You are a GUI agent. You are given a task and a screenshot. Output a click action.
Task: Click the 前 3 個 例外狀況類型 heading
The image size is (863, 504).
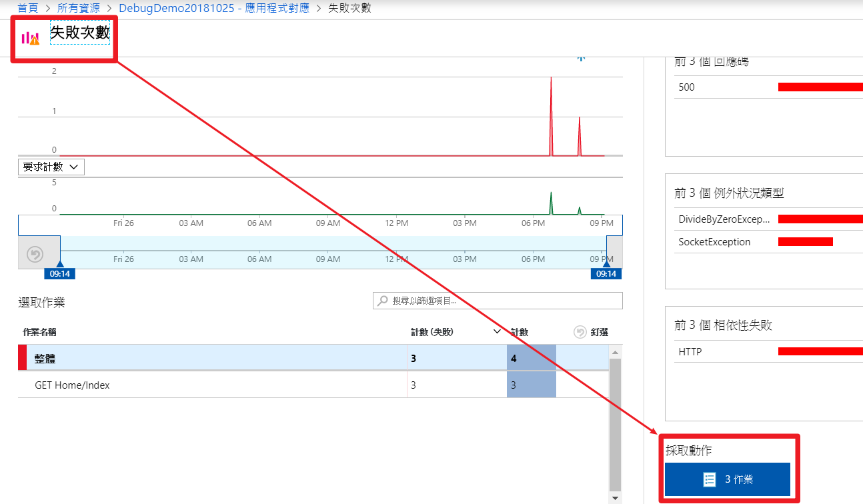point(729,193)
